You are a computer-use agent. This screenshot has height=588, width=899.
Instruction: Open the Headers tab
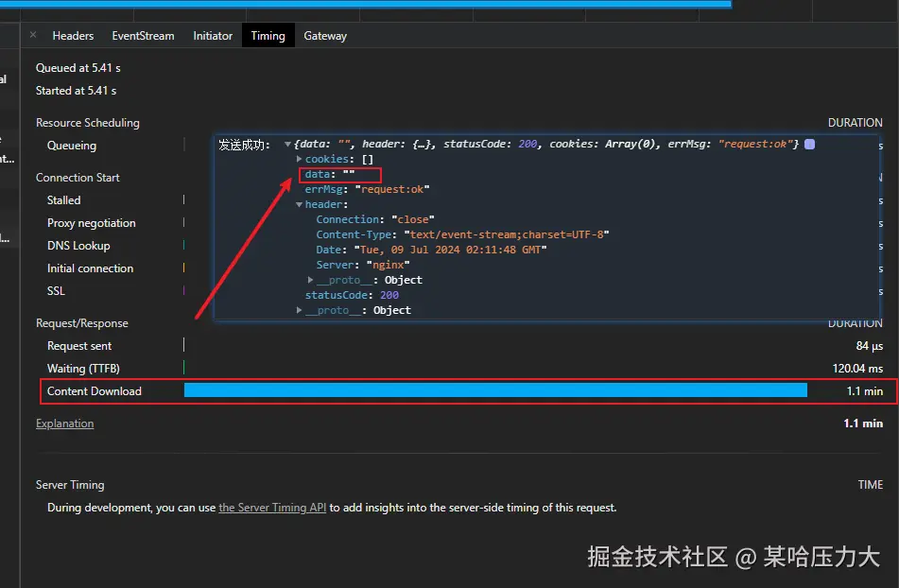73,36
